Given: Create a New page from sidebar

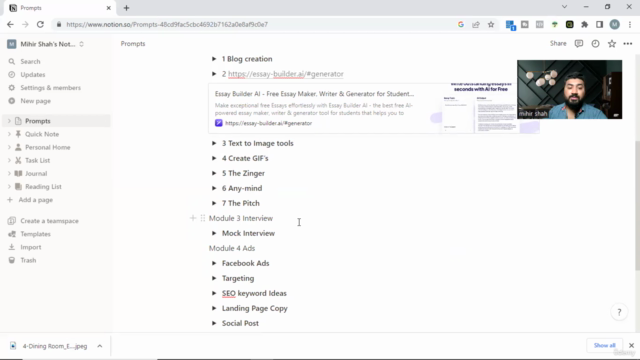Looking at the screenshot, I should coord(36,101).
